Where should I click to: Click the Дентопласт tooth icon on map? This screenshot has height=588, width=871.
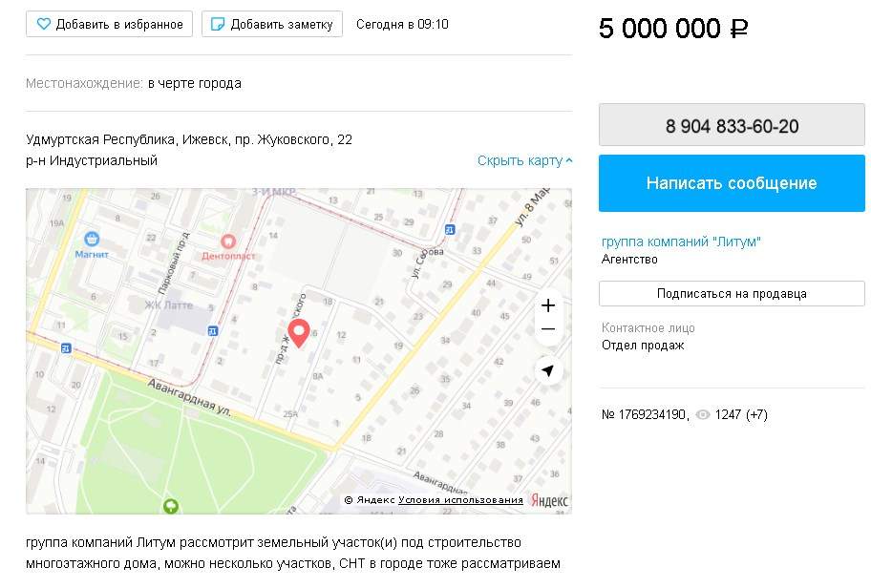click(228, 241)
